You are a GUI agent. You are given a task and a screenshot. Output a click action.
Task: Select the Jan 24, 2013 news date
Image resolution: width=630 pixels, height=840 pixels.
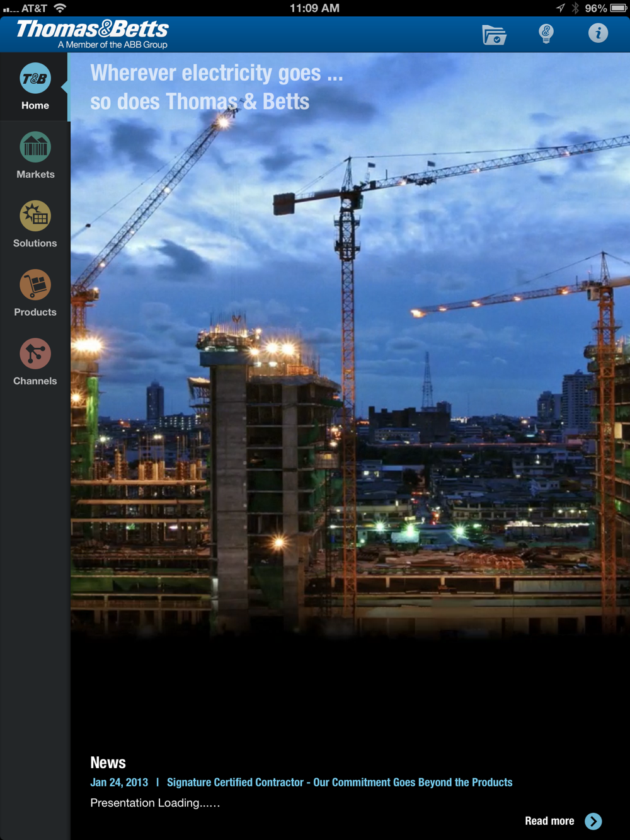[119, 782]
